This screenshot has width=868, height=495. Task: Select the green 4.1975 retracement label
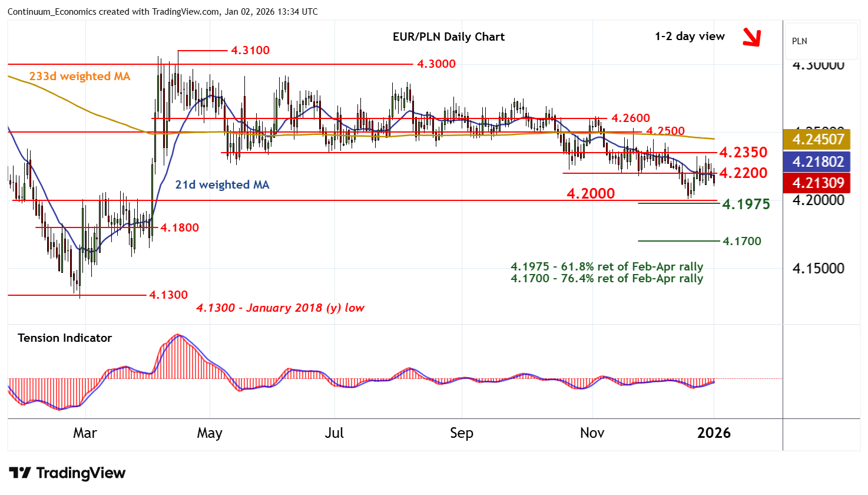(746, 204)
